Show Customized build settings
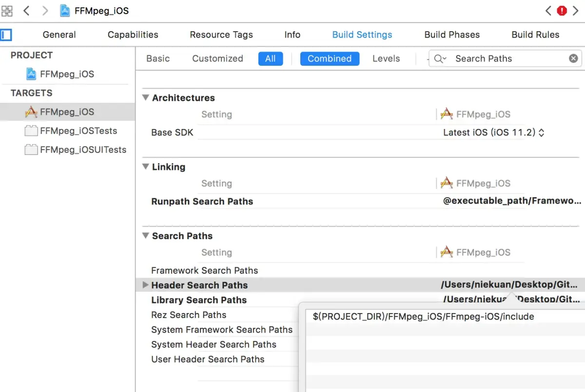 point(217,58)
